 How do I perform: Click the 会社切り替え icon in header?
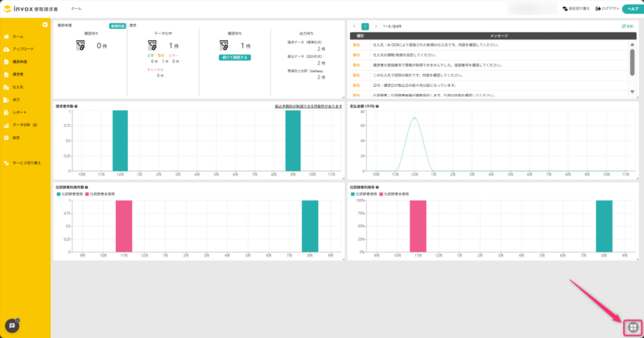tap(565, 9)
